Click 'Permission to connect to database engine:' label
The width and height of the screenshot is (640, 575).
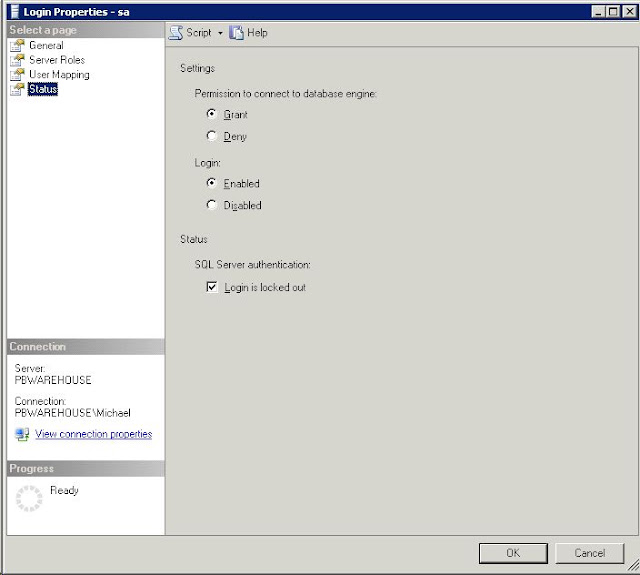(286, 94)
